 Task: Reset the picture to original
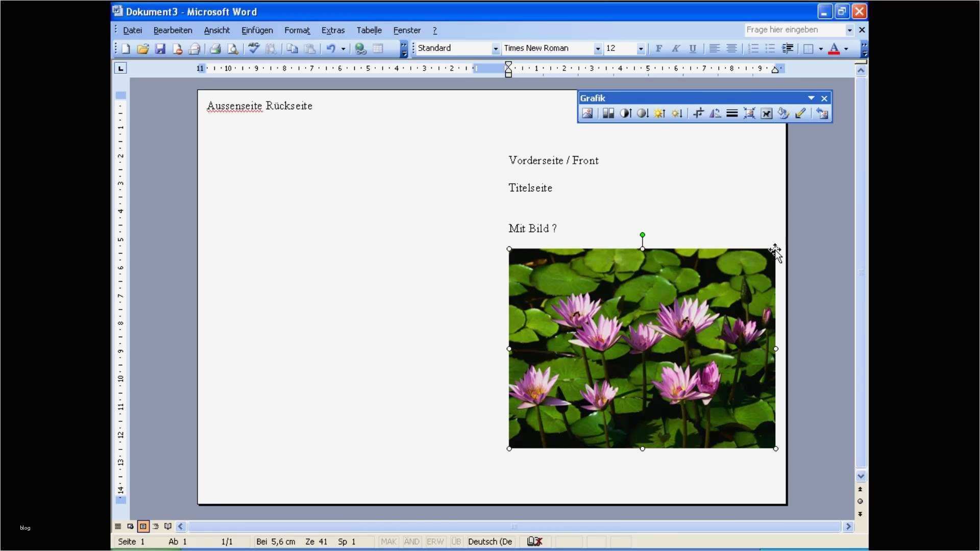(x=822, y=113)
